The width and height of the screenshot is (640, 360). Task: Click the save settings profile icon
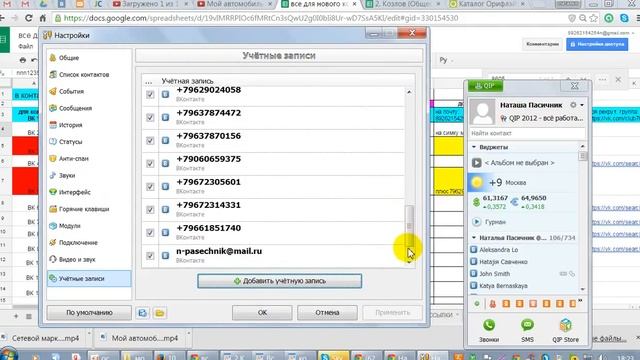[142, 313]
